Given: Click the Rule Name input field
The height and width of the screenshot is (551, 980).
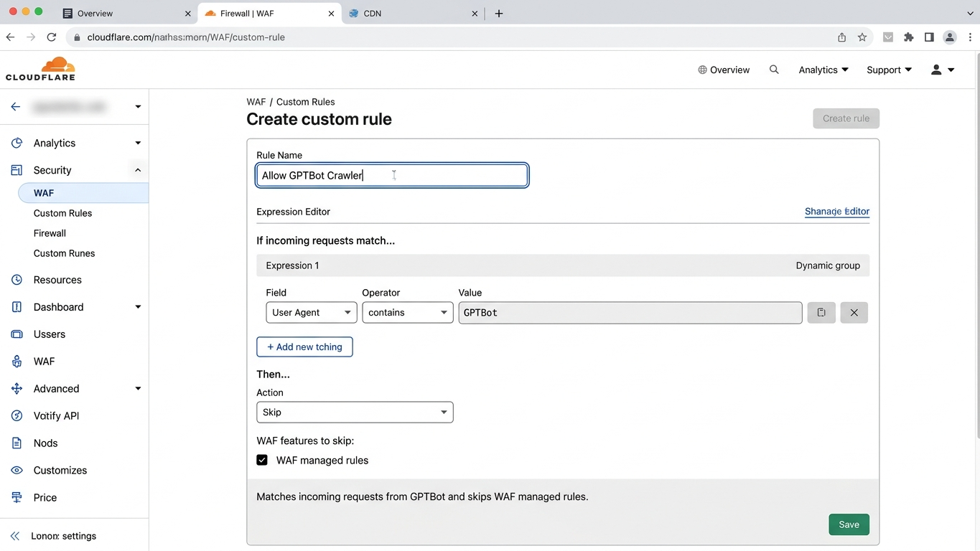Looking at the screenshot, I should click(x=392, y=176).
